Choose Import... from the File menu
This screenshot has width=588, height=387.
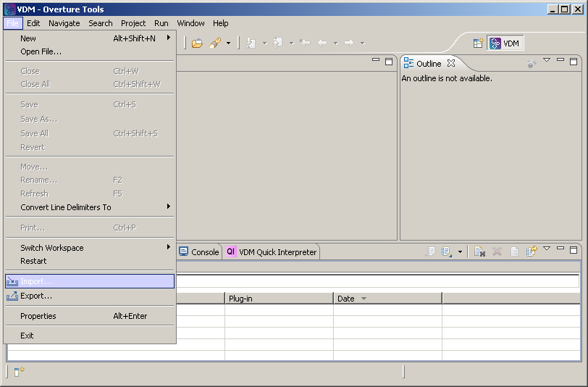(90, 281)
